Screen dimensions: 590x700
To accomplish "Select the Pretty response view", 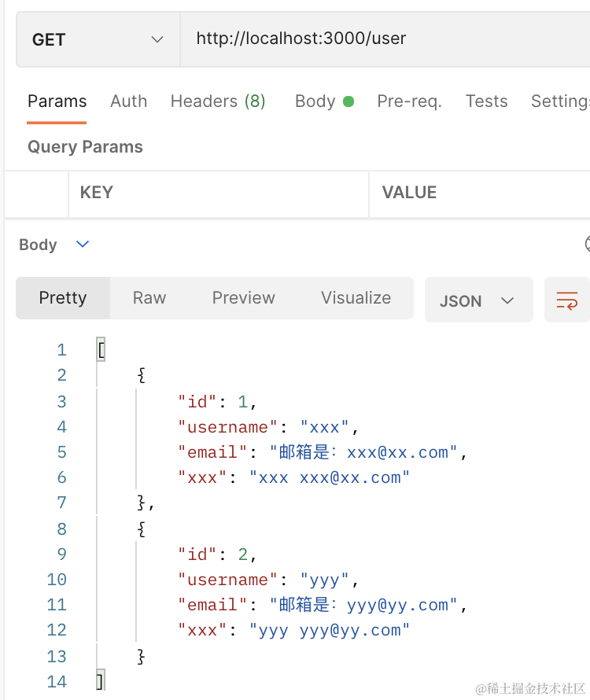I will 63,298.
